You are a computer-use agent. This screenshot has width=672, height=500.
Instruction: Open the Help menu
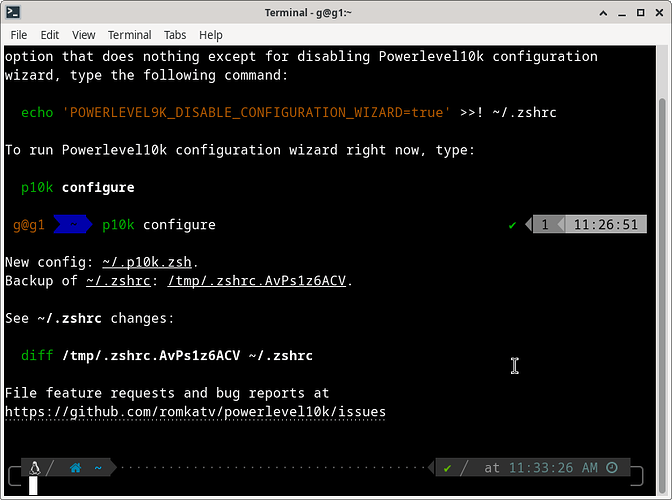click(210, 35)
